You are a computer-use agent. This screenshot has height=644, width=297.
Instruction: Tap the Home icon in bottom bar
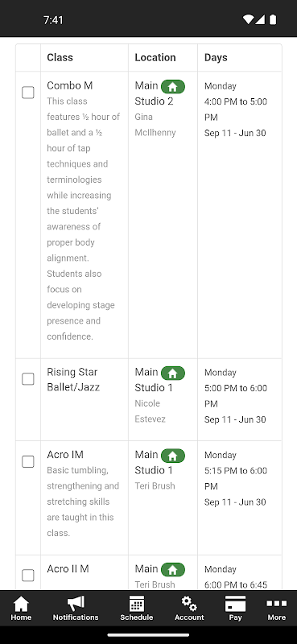click(x=21, y=604)
